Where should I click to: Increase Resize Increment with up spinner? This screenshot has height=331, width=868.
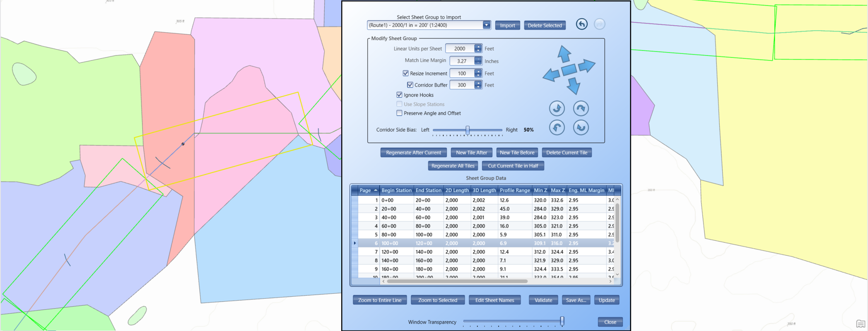(x=478, y=71)
